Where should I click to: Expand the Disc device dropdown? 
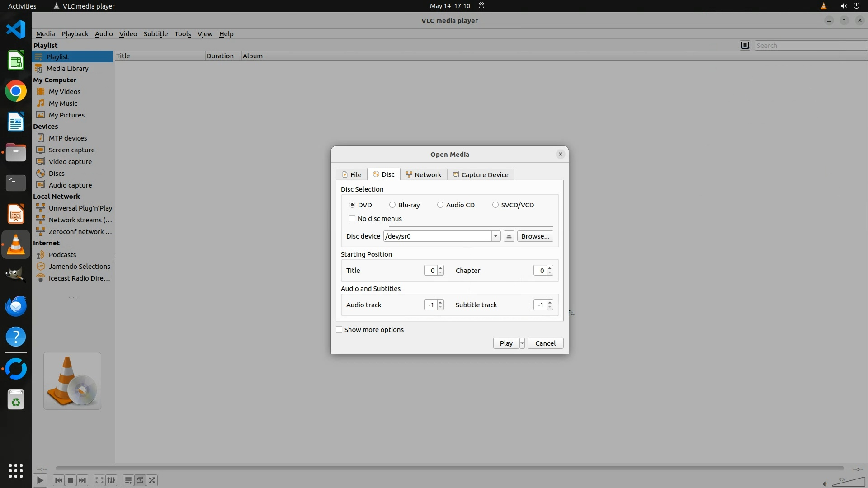(495, 236)
